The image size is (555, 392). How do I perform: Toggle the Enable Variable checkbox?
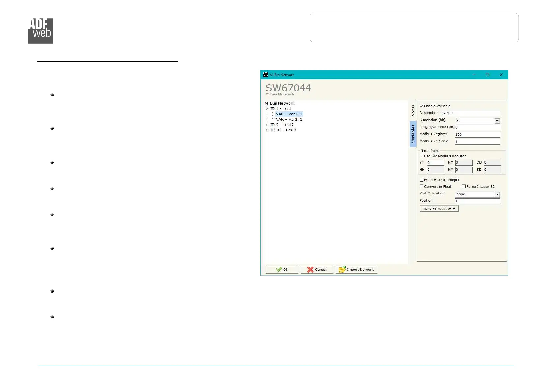click(421, 106)
